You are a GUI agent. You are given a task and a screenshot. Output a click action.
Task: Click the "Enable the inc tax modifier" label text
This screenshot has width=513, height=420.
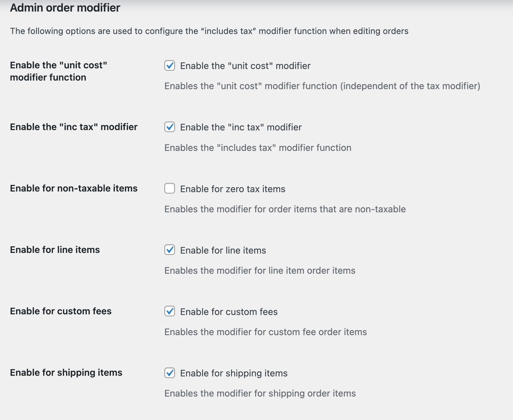pyautogui.click(x=240, y=127)
